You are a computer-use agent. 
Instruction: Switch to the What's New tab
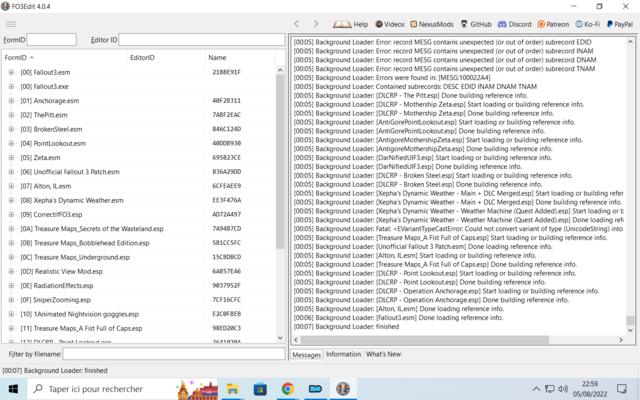(383, 354)
